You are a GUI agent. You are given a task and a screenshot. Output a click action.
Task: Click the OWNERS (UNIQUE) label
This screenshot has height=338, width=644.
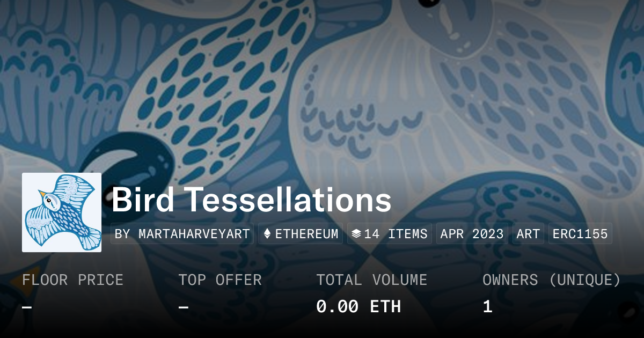pyautogui.click(x=551, y=280)
